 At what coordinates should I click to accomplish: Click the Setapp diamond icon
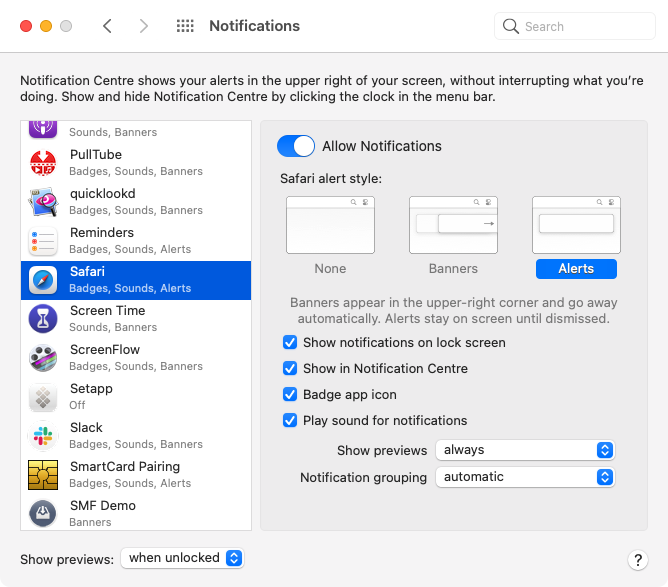[43, 397]
